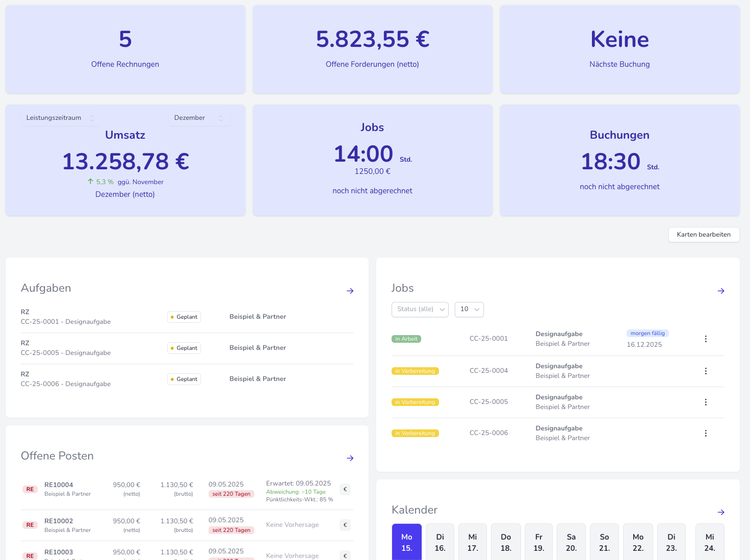
Task: Open the forward arrow on the Jobs panel
Action: click(721, 291)
